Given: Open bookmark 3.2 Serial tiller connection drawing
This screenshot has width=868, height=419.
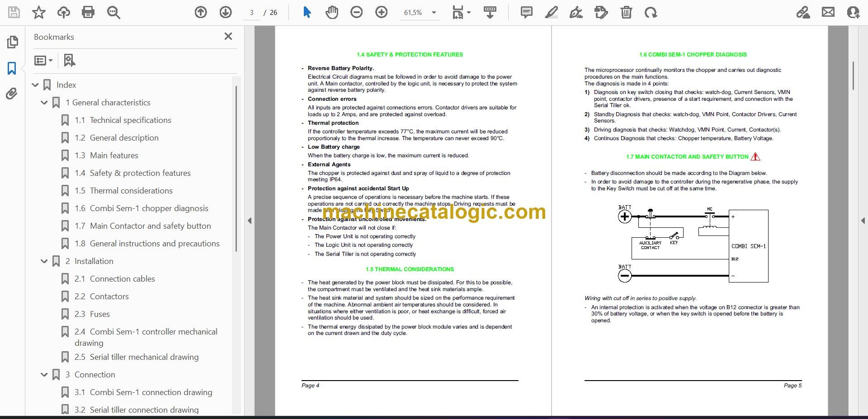Looking at the screenshot, I should (137, 410).
